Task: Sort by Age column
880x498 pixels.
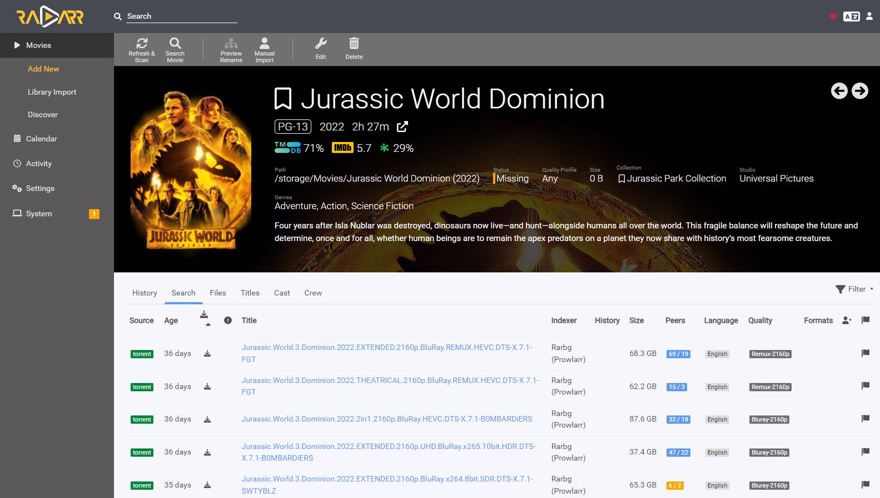Action: tap(171, 321)
